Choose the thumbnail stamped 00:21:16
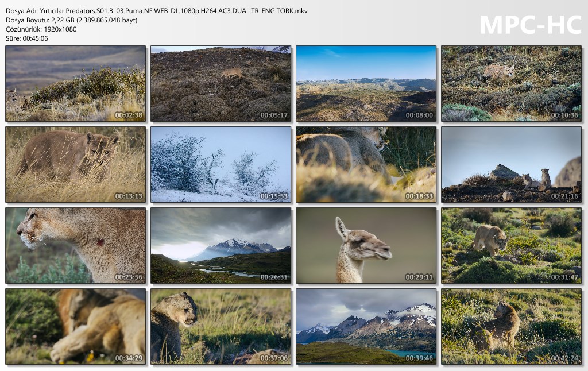This screenshot has width=588, height=371. [511, 164]
